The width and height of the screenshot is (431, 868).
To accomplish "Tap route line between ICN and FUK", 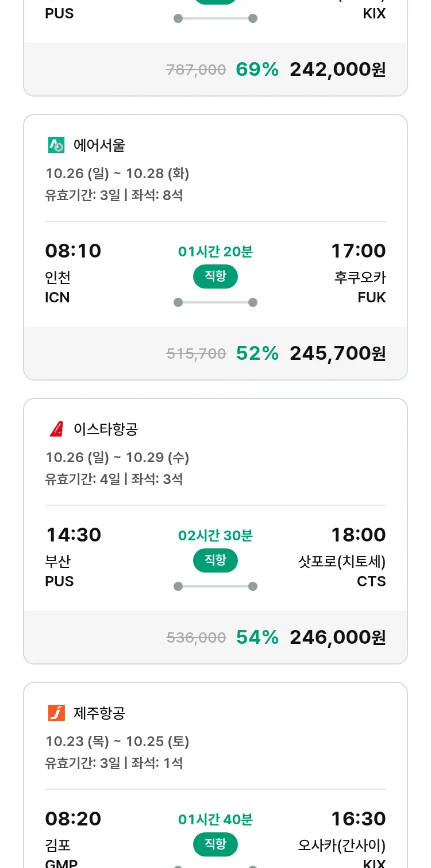I will point(215,302).
